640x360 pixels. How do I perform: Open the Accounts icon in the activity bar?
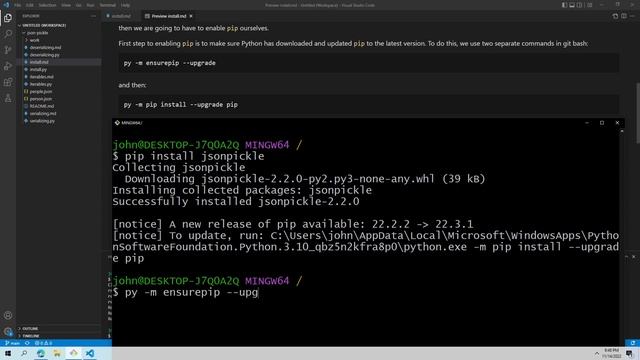coord(8,315)
